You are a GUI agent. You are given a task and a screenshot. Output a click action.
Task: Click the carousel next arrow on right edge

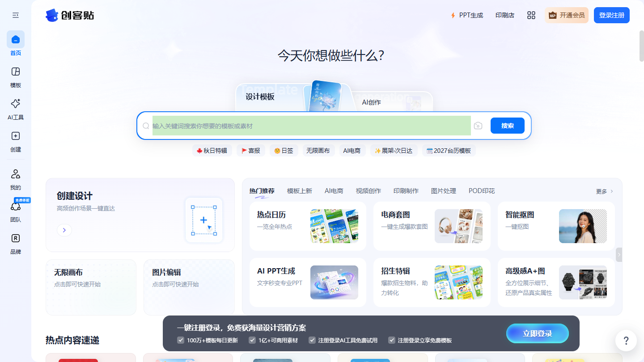point(619,255)
